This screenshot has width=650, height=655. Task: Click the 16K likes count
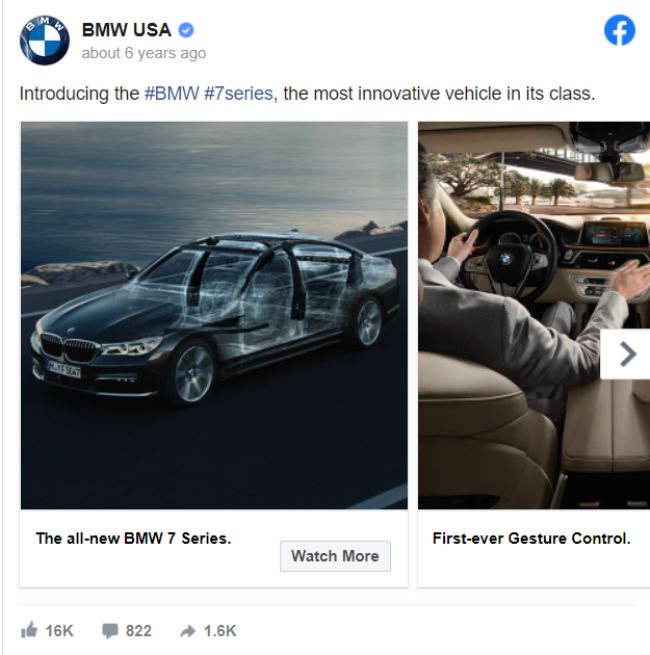pos(59,631)
